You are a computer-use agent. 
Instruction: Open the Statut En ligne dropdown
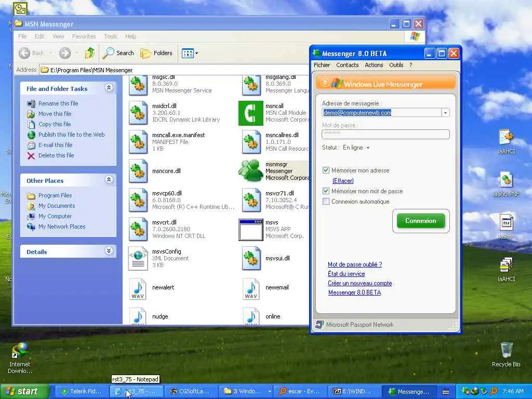click(x=356, y=148)
